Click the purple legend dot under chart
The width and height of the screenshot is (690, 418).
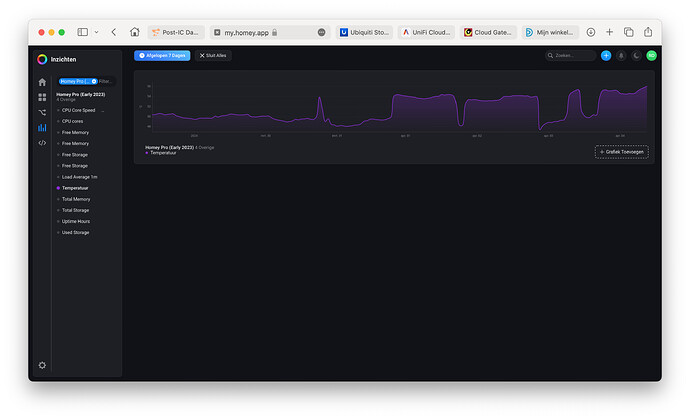click(x=147, y=153)
